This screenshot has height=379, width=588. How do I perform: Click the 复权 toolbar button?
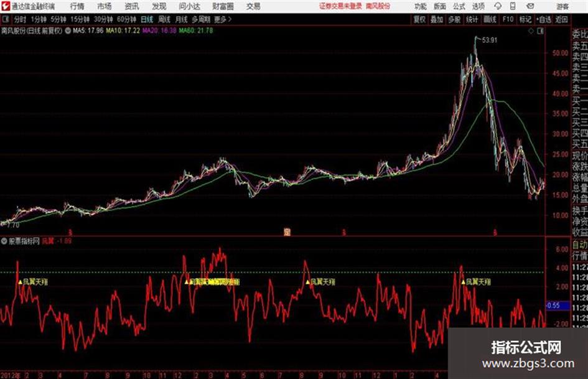(419, 19)
